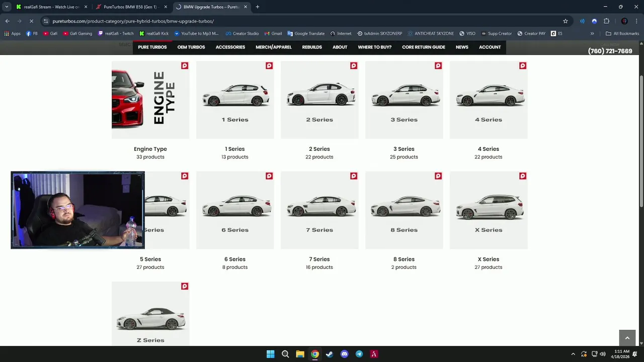Click the Pinterest save icon on 2 Series card
This screenshot has height=362, width=644.
[354, 66]
